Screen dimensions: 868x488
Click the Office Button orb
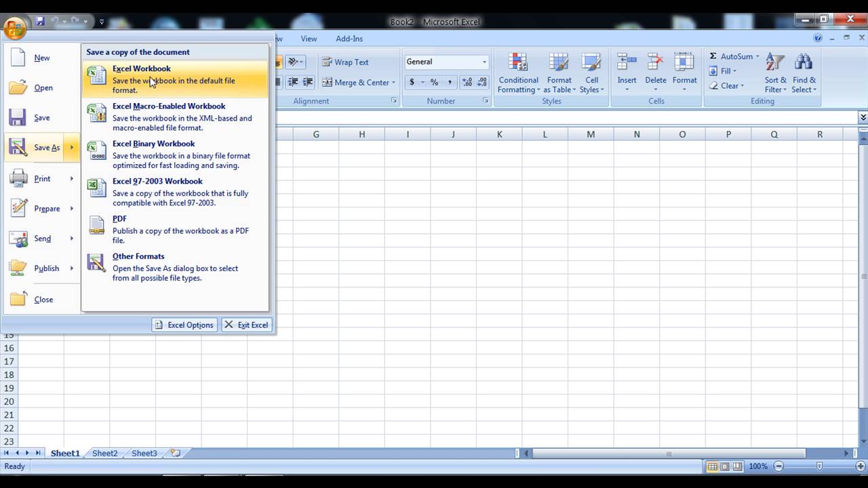coord(15,27)
